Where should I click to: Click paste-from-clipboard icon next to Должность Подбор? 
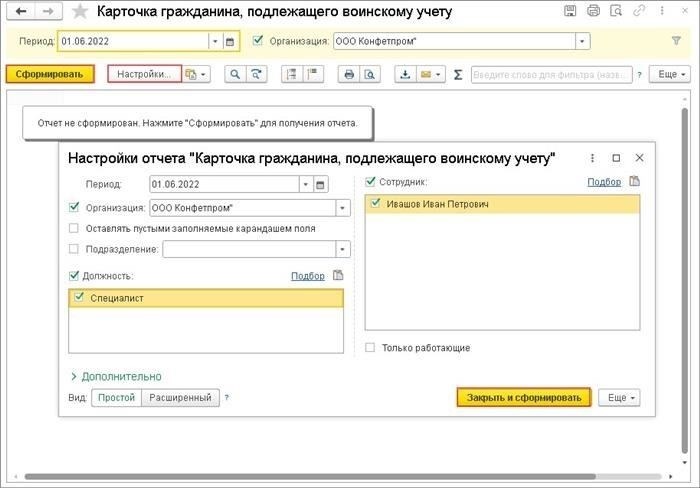coord(338,275)
